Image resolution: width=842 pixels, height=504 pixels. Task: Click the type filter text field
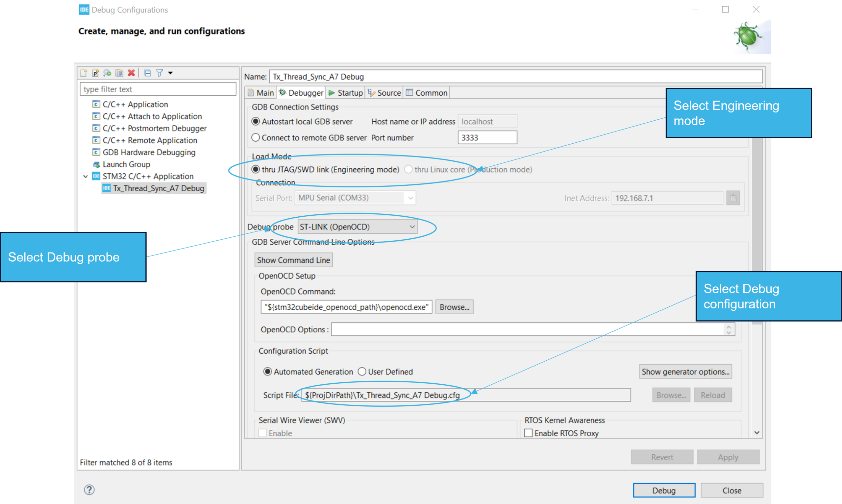158,89
